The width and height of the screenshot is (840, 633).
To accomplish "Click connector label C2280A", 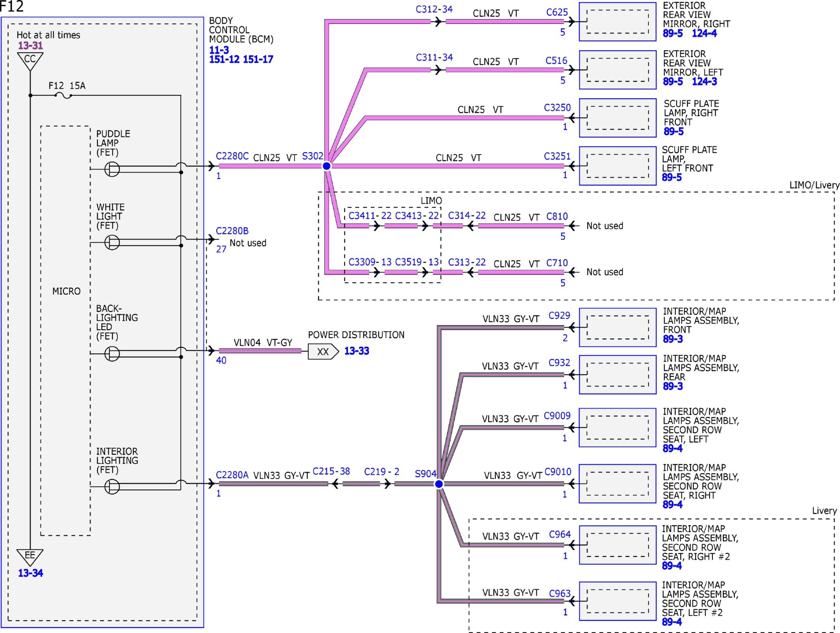I will (x=232, y=475).
